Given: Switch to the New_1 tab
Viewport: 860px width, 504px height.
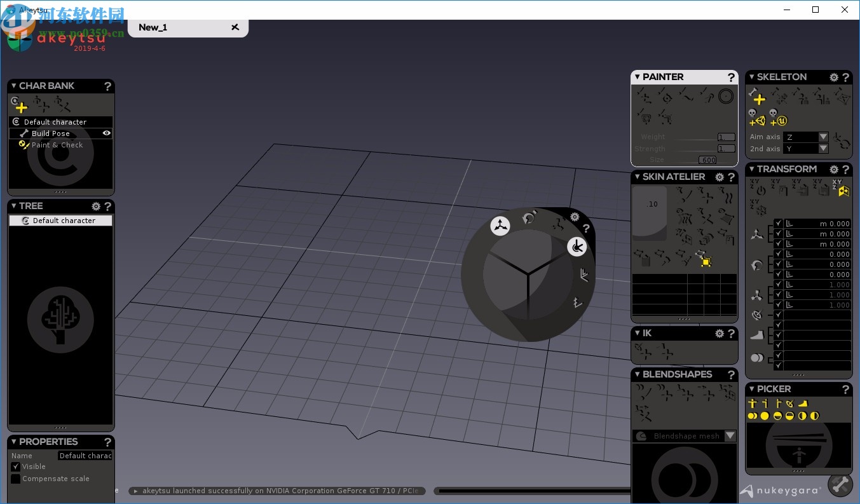Looking at the screenshot, I should tap(153, 27).
